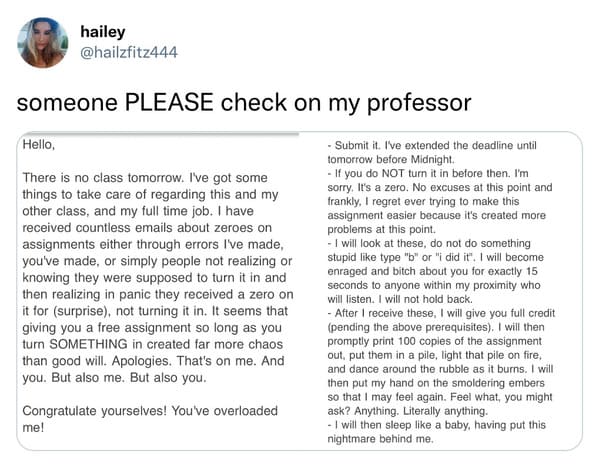Open hailey's profile picture avatar
The height and width of the screenshot is (467, 599).
[x=43, y=42]
